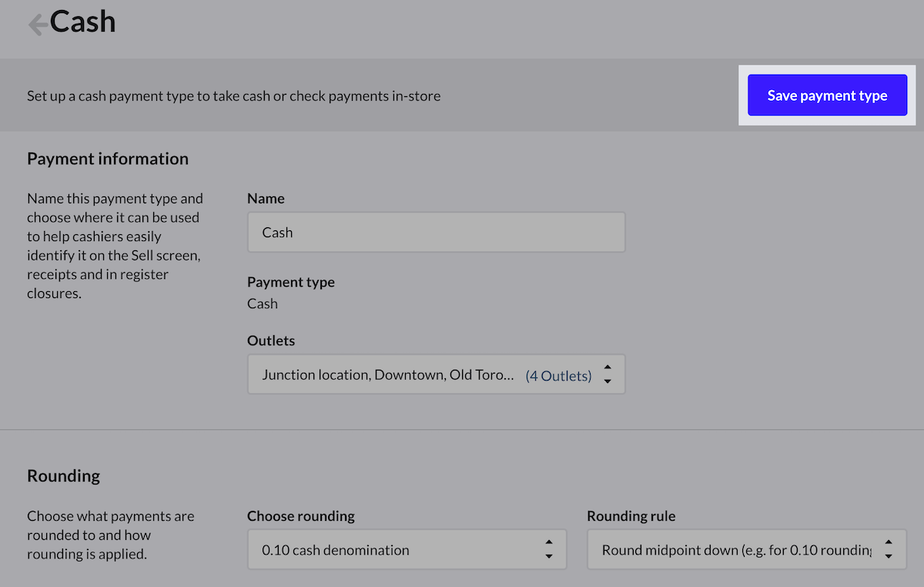Click the back arrow beside Cash heading
Viewport: 924px width, 587px height.
35,23
